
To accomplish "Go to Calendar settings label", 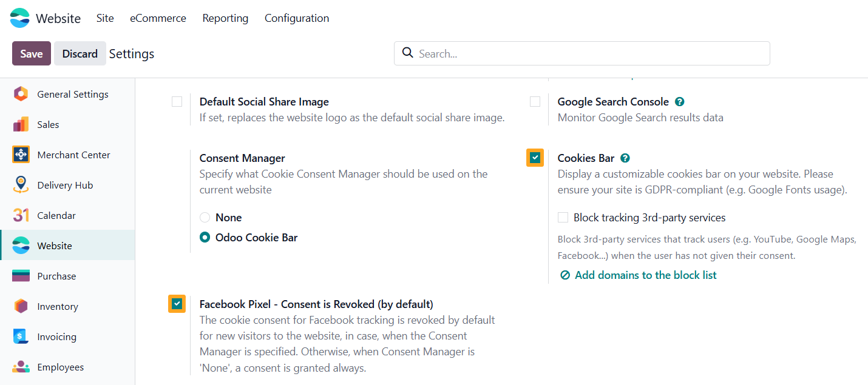I will pos(56,215).
